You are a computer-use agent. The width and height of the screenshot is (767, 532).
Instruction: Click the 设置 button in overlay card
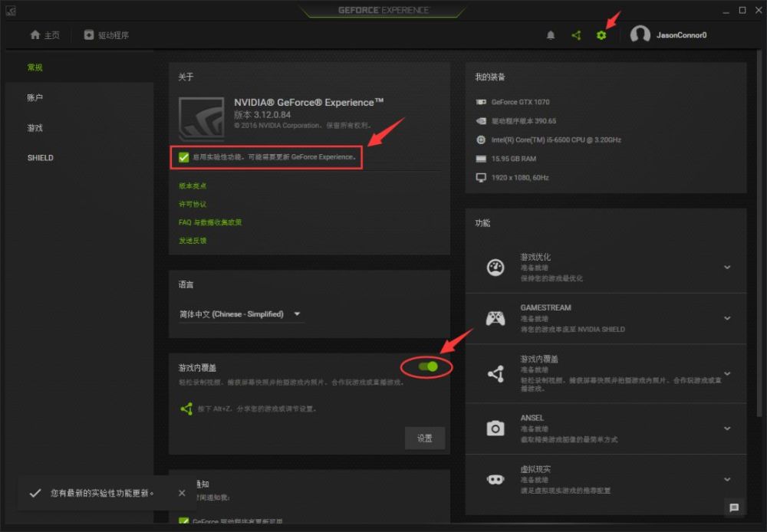(425, 438)
